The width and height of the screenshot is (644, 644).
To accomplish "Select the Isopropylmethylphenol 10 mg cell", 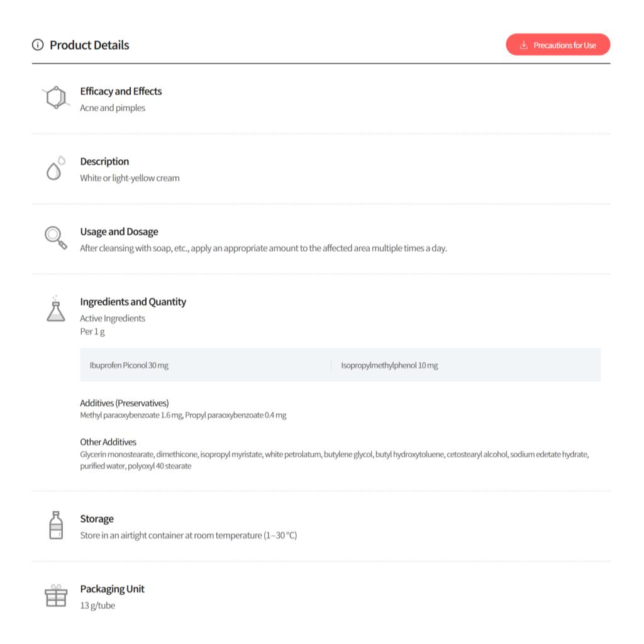I will [389, 365].
